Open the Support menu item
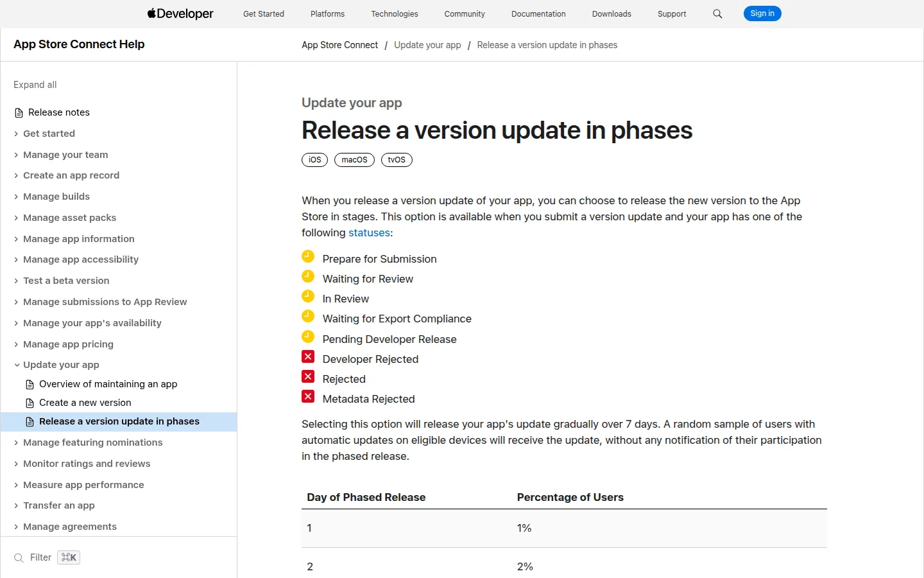 (672, 13)
